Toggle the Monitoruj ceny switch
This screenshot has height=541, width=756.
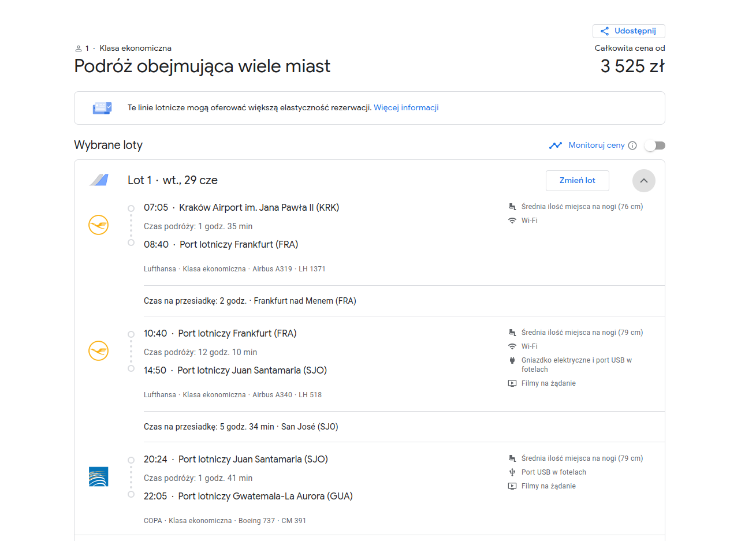(x=655, y=145)
